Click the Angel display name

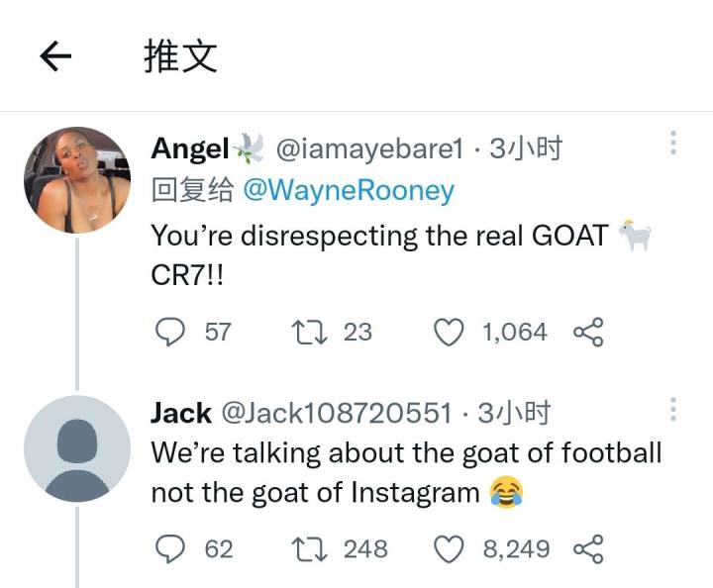pos(190,148)
